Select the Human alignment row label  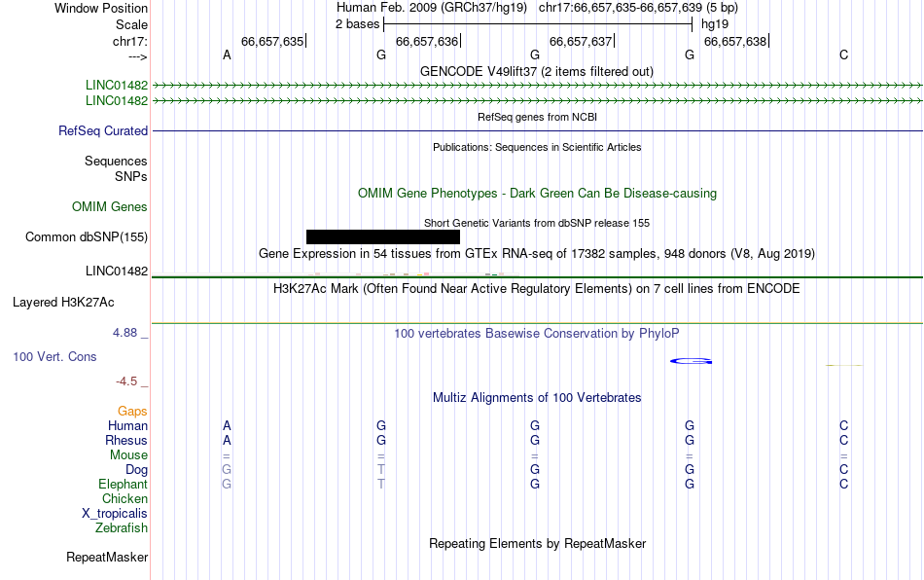pos(127,425)
